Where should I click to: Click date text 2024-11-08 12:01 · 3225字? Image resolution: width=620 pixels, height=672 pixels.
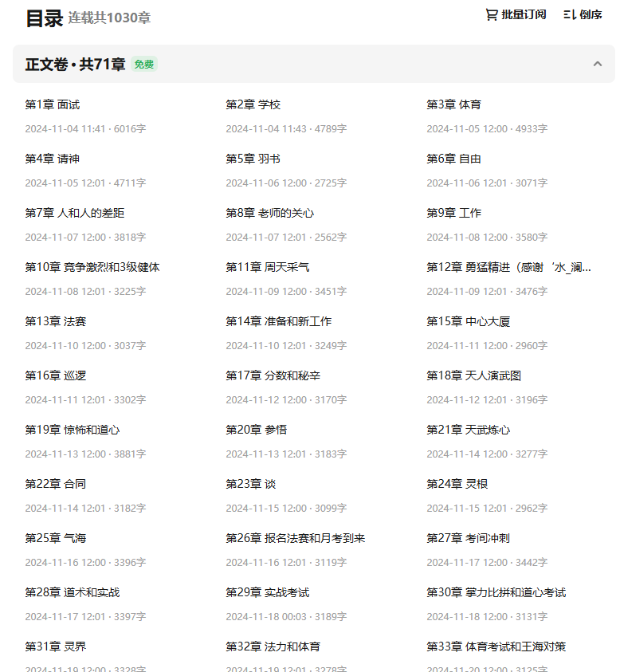pyautogui.click(x=85, y=292)
